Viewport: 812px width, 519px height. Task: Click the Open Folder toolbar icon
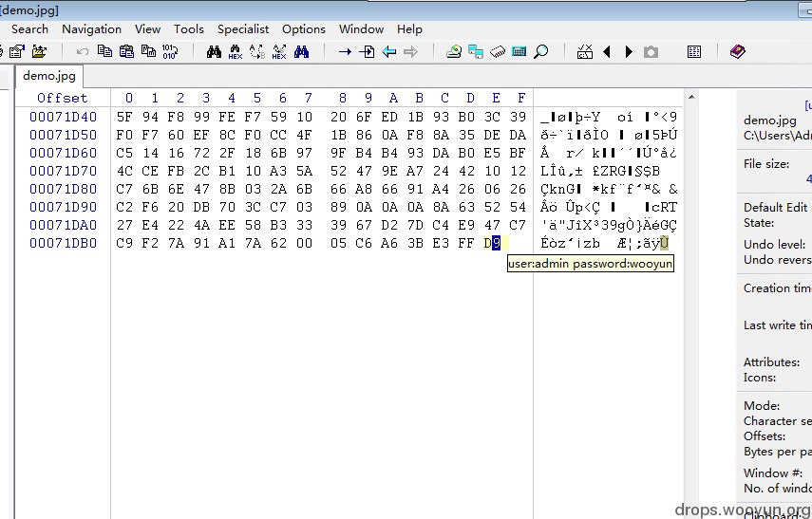(39, 52)
